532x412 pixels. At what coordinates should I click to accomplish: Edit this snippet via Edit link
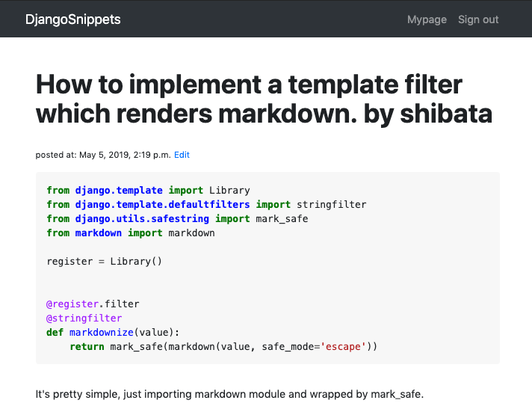click(182, 155)
